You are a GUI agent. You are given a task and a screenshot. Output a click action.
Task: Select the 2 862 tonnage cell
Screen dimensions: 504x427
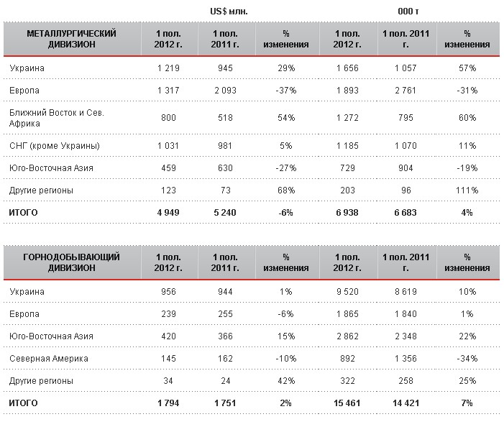point(349,336)
